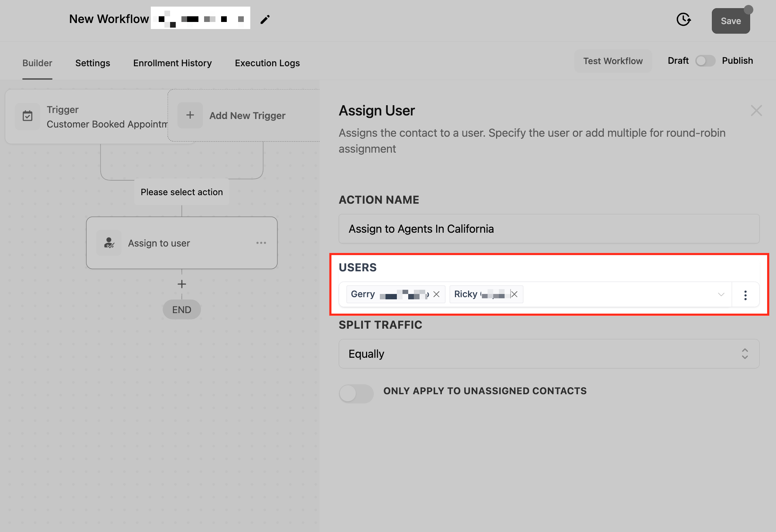Viewport: 776px width, 532px height.
Task: Enable Only Apply to Unassigned Contacts
Action: coord(356,393)
